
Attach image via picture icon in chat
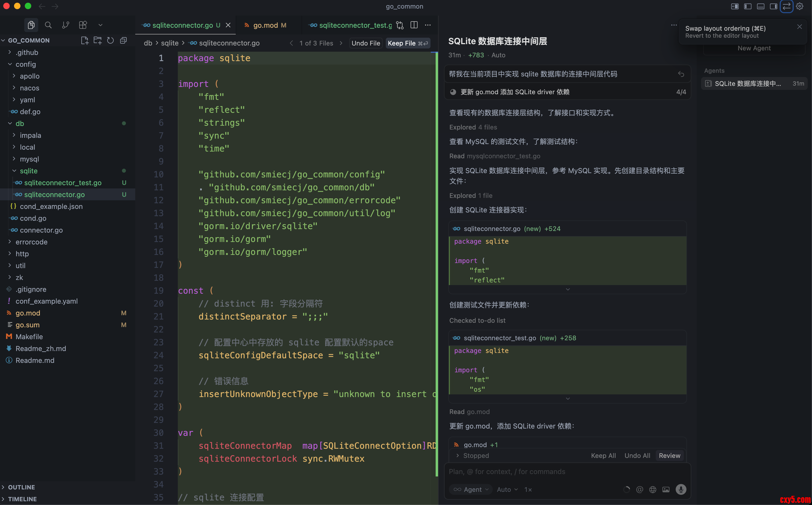tap(666, 489)
